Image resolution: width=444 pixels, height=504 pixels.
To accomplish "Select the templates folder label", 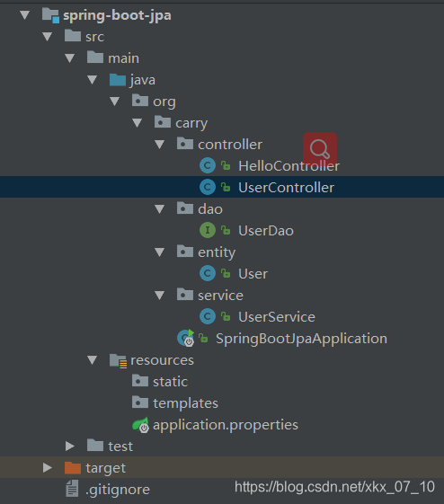I will pos(185,403).
